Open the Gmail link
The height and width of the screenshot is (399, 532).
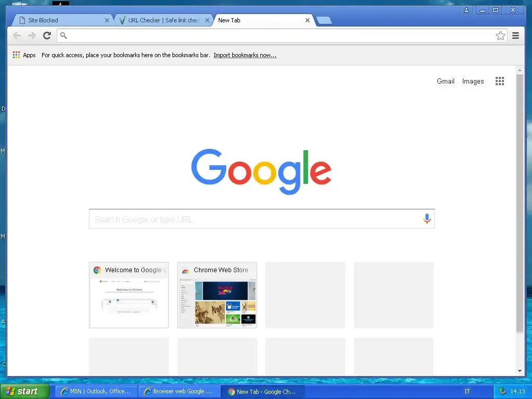[445, 82]
